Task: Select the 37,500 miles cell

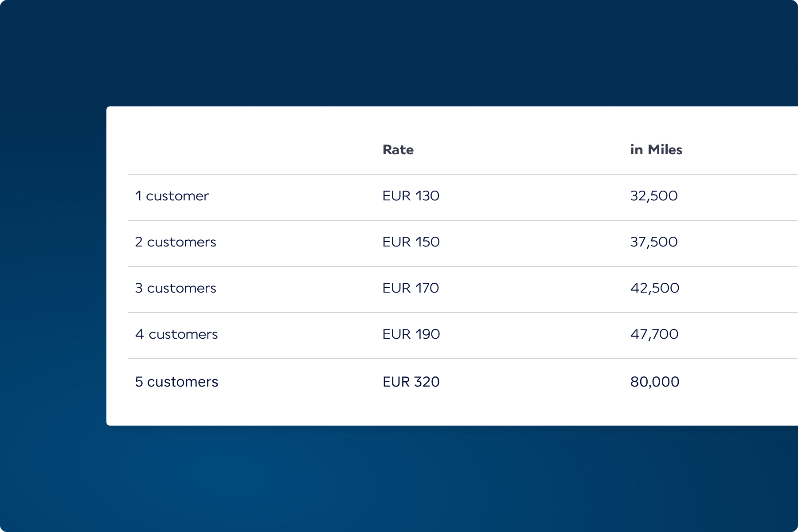Action: [x=653, y=242]
